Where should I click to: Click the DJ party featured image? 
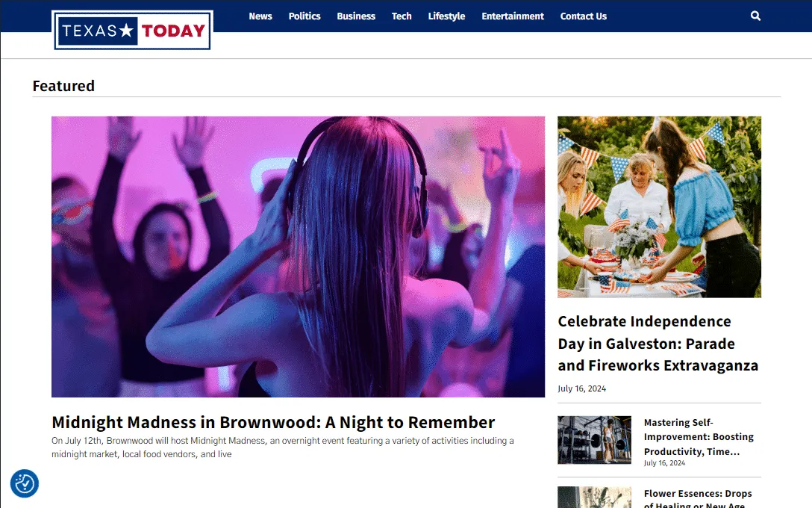click(x=299, y=256)
